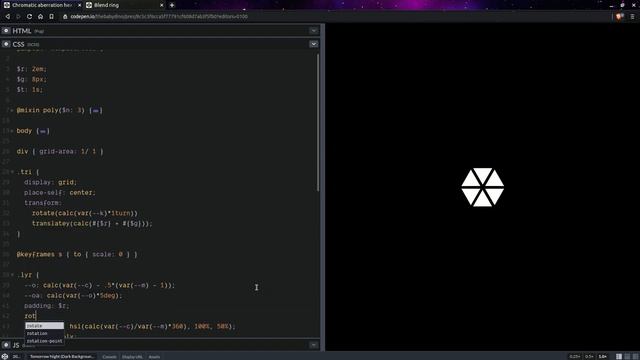Click the 'padding: $r;' line
640x360 pixels.
coord(47,306)
